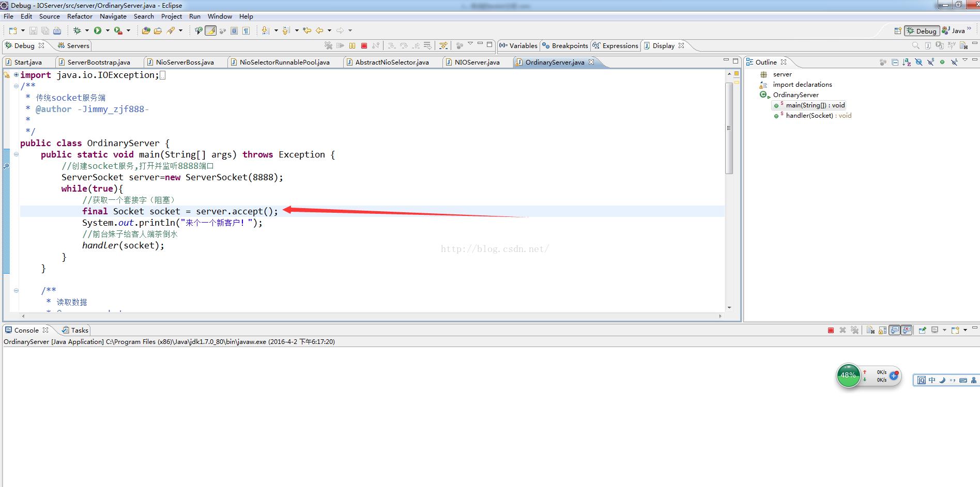The height and width of the screenshot is (487, 980).
Task: Toggle Hide Fields in Outline toolbar
Action: pyautogui.click(x=918, y=62)
